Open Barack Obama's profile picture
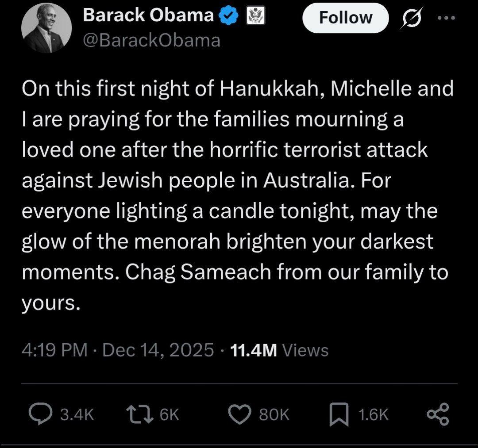The width and height of the screenshot is (478, 448). [x=46, y=31]
